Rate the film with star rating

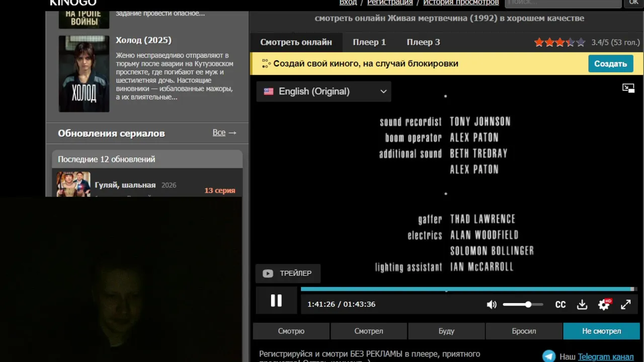(560, 42)
